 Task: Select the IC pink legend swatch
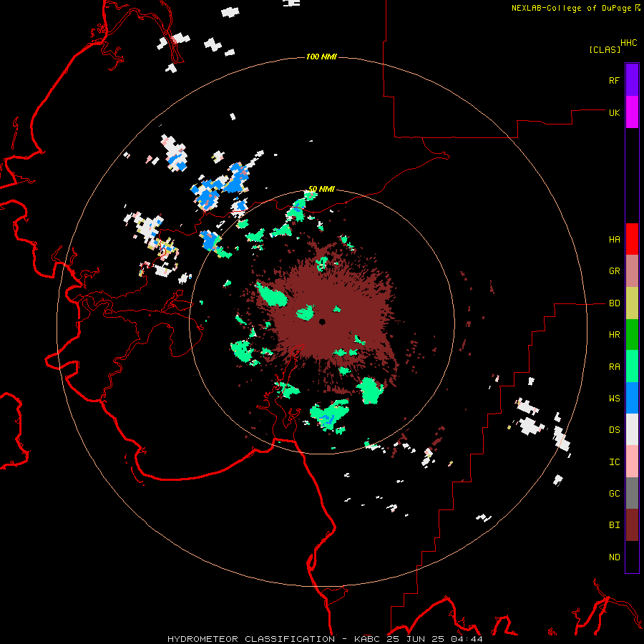coord(632,462)
